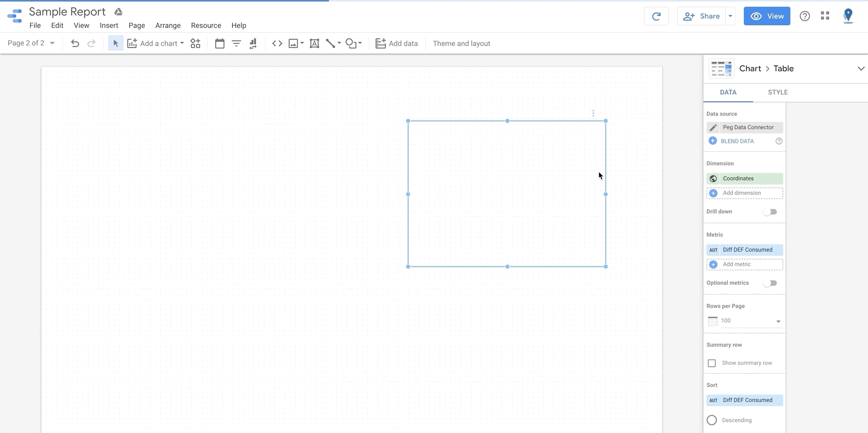This screenshot has width=868, height=433.
Task: Open the line style dropdown arrow
Action: [x=339, y=43]
